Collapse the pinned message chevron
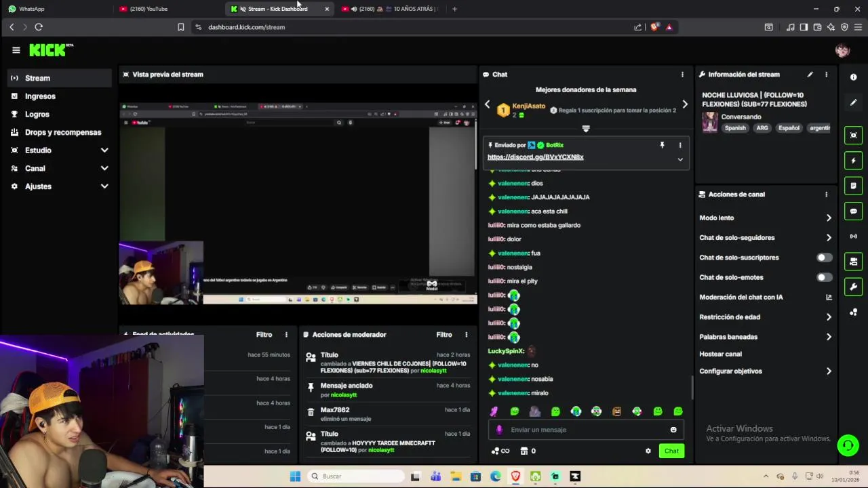 click(680, 159)
